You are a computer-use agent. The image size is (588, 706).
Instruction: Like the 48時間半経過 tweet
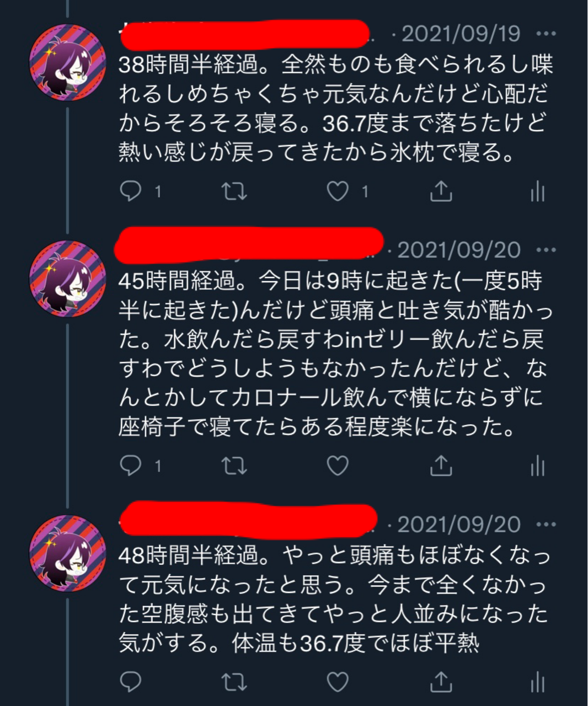[338, 682]
